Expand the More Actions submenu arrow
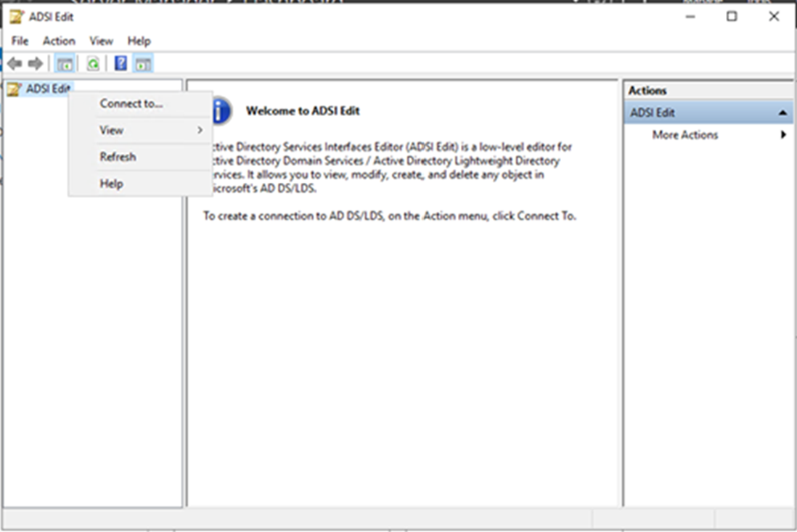Image resolution: width=797 pixels, height=532 pixels. (783, 135)
